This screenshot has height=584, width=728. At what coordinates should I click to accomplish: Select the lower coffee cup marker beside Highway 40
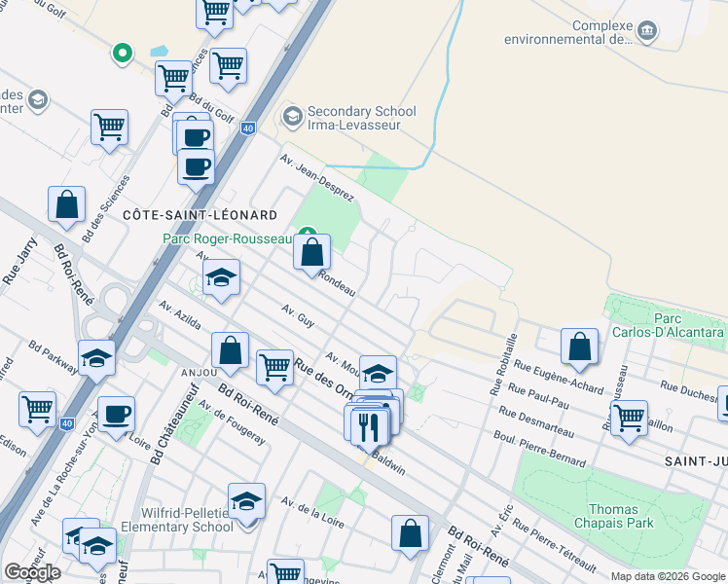(196, 168)
